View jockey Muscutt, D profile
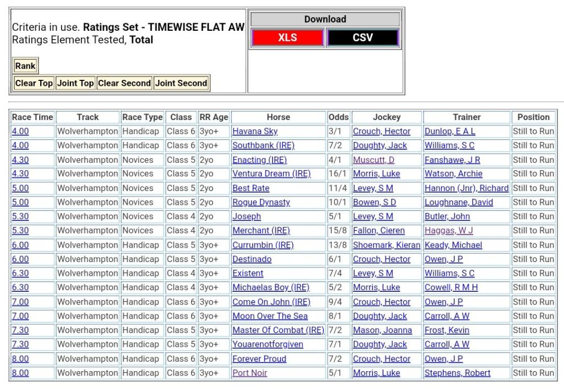This screenshot has height=392, width=564. pos(373,160)
